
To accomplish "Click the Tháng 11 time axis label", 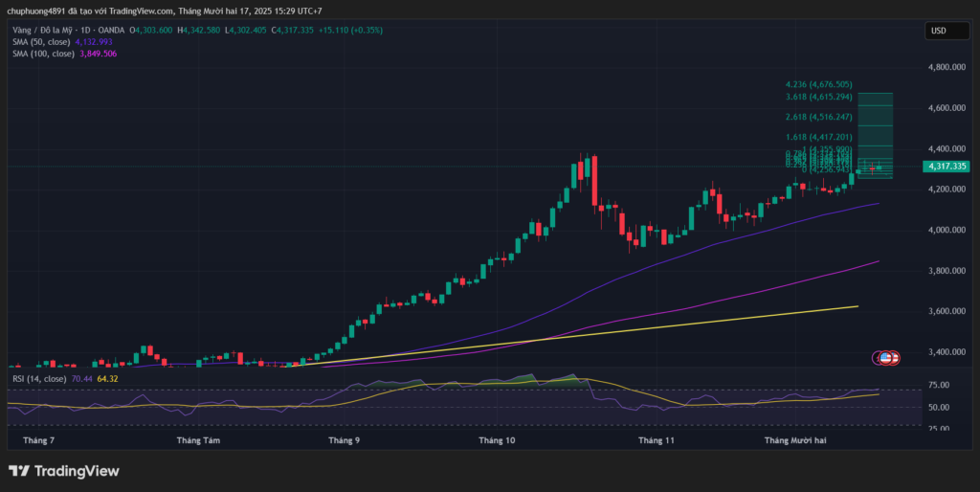I will [657, 440].
